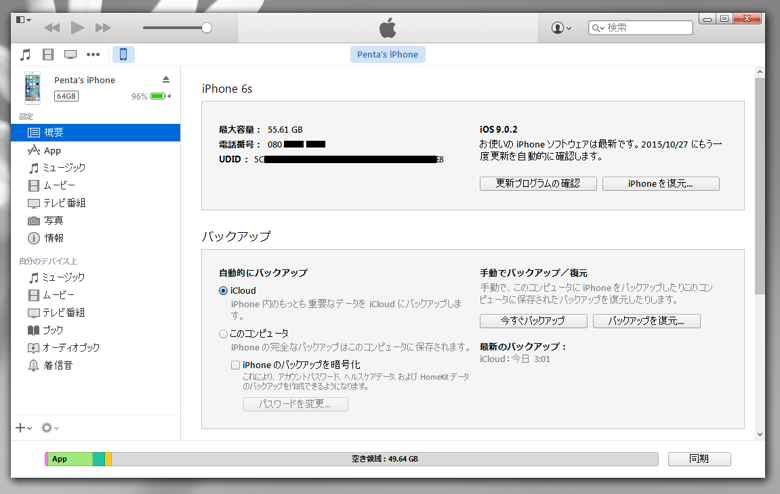Start playback with Play button
Viewport: 780px width, 494px height.
[78, 27]
